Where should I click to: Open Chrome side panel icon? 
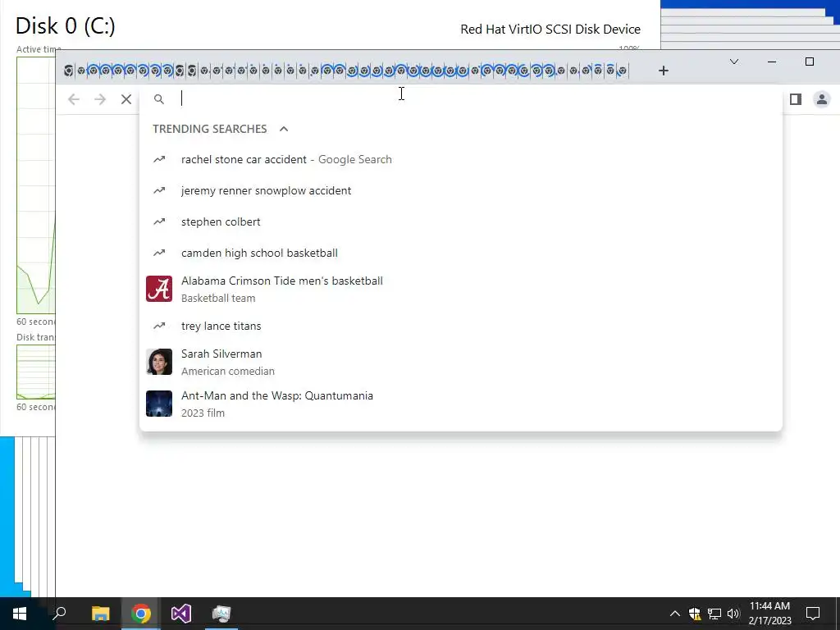pos(796,99)
